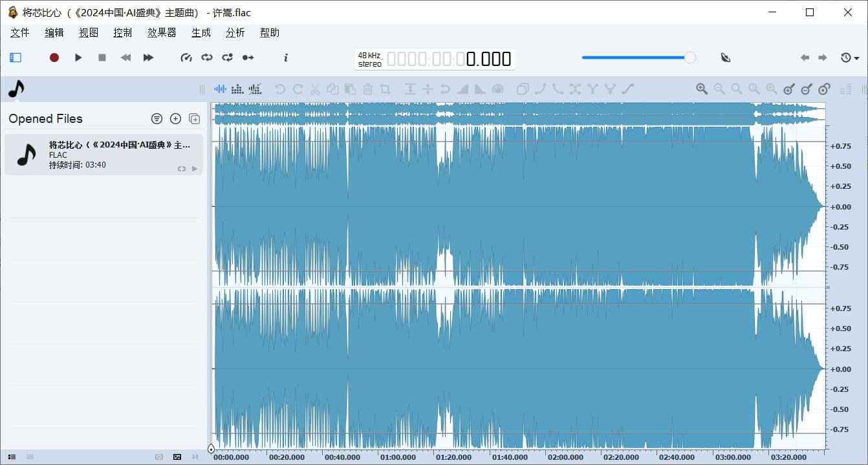Click the circular swirl effect icon

coord(497,89)
